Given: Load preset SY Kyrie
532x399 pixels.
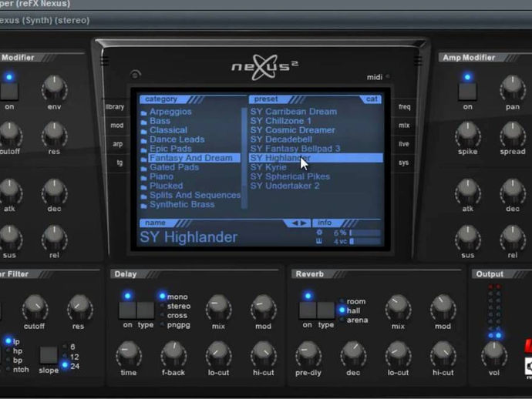Looking at the screenshot, I should [x=268, y=167].
